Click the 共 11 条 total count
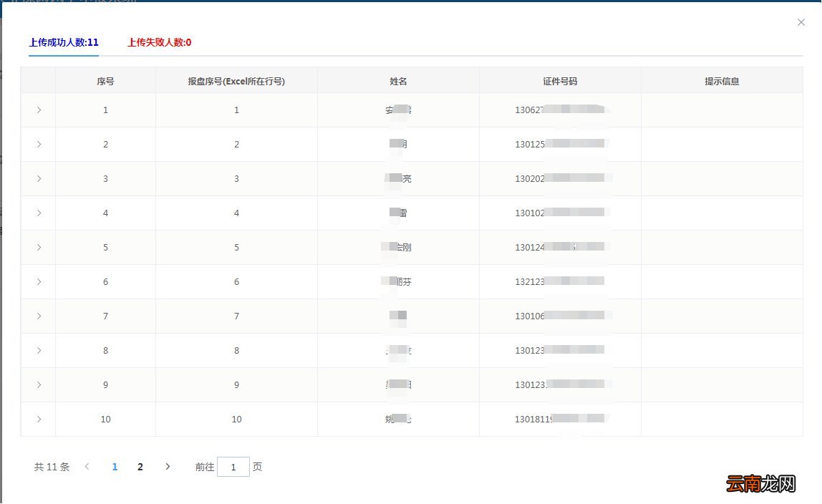This screenshot has width=822, height=504. pos(52,467)
